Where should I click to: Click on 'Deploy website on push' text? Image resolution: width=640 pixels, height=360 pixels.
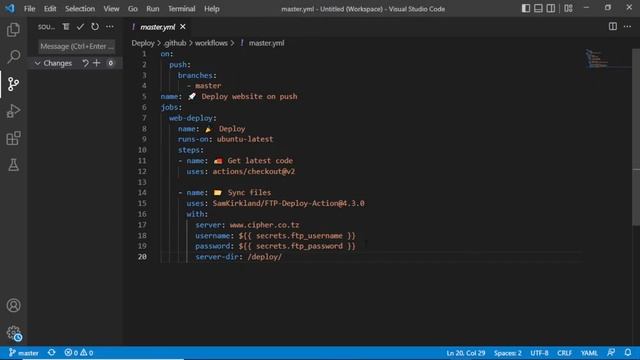click(249, 96)
